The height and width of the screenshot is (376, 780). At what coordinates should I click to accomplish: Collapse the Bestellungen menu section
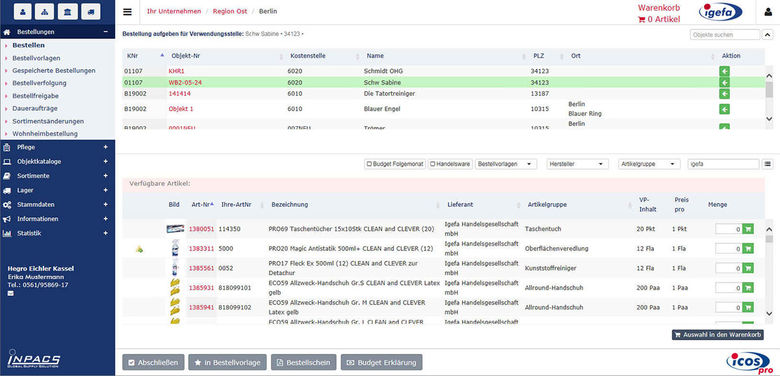[x=105, y=32]
